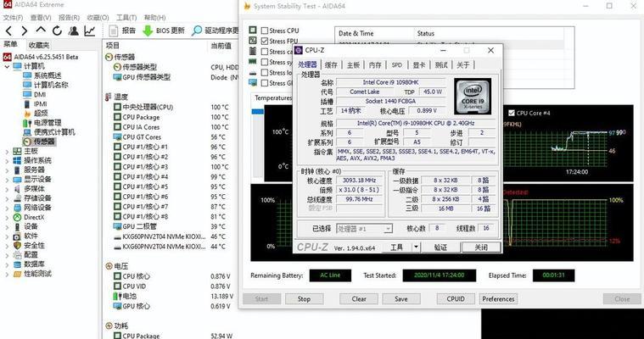This screenshot has height=339, width=644.
Task: Switch to 收藏夹 favorites tab
Action: 39,45
